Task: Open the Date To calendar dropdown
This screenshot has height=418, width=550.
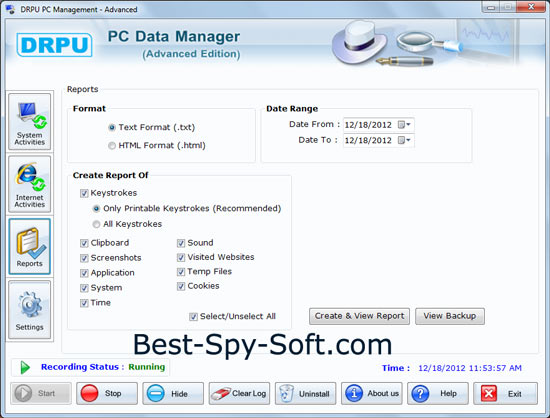Action: 404,140
